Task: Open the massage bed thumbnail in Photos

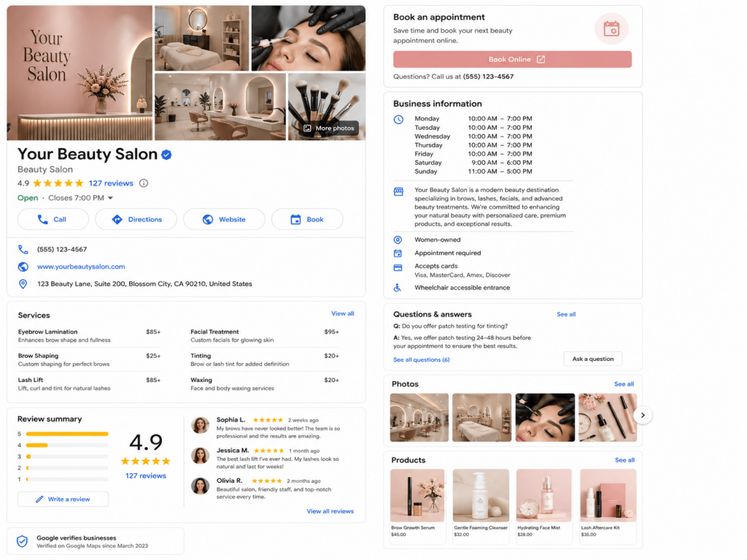Action: click(481, 418)
